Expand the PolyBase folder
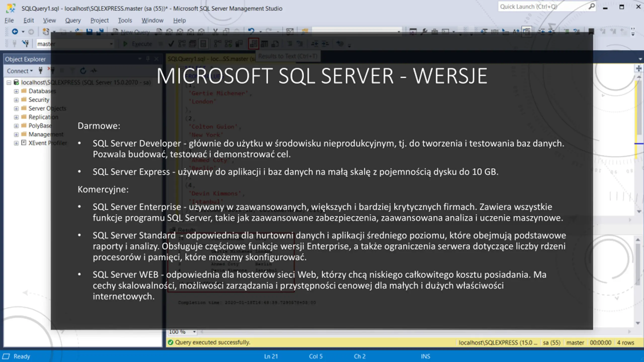Image resolution: width=644 pixels, height=362 pixels. click(16, 126)
